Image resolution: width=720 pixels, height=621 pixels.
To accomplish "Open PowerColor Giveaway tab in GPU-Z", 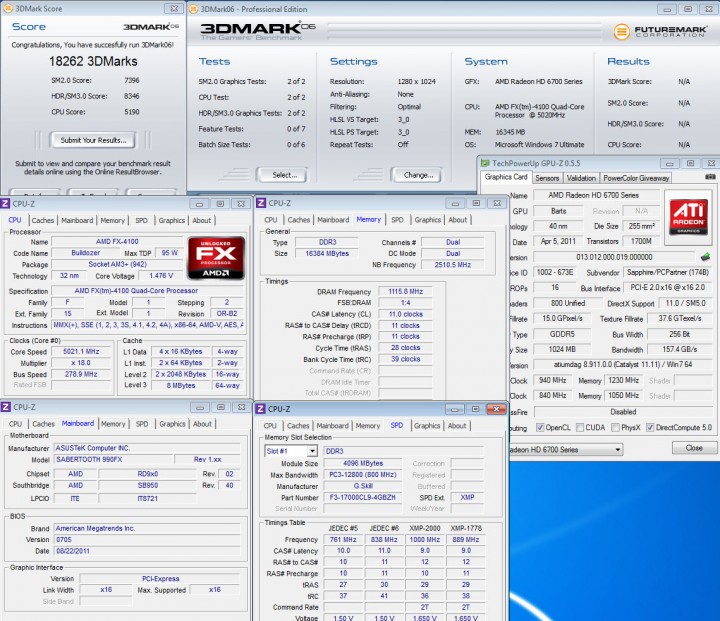I will click(x=636, y=178).
